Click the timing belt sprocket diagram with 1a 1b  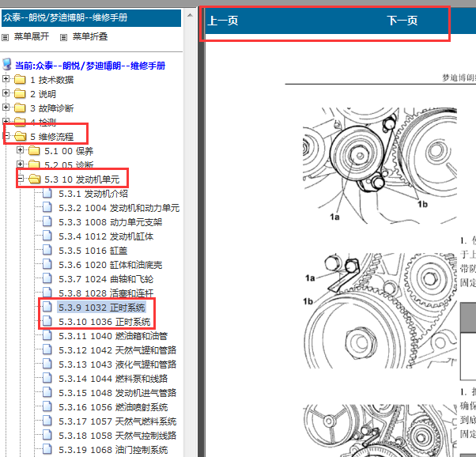(x=380, y=311)
